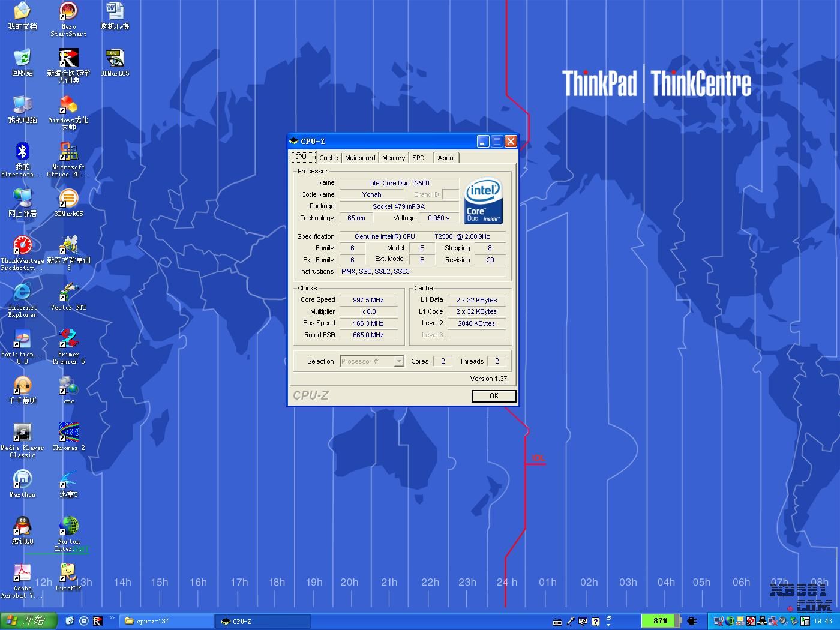Switch to the SPD tab

click(x=418, y=158)
